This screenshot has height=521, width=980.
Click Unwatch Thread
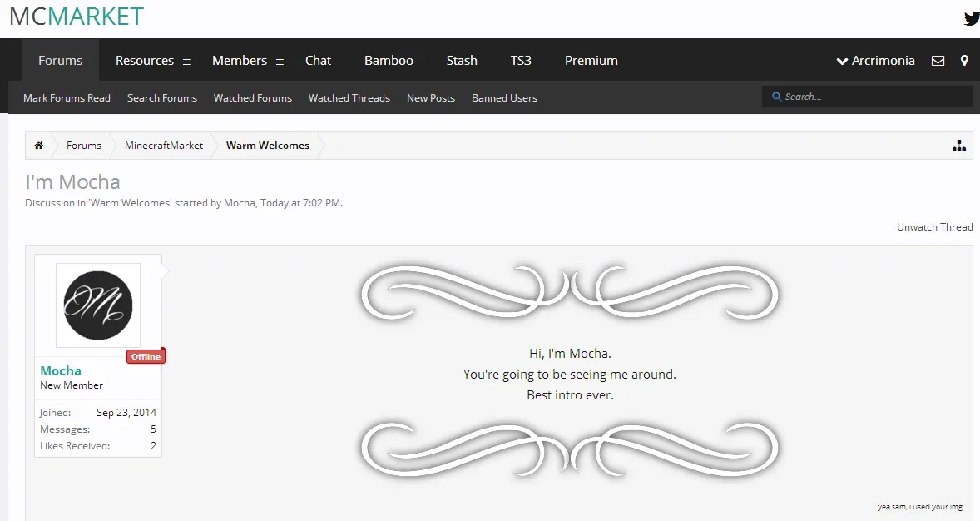click(x=934, y=227)
